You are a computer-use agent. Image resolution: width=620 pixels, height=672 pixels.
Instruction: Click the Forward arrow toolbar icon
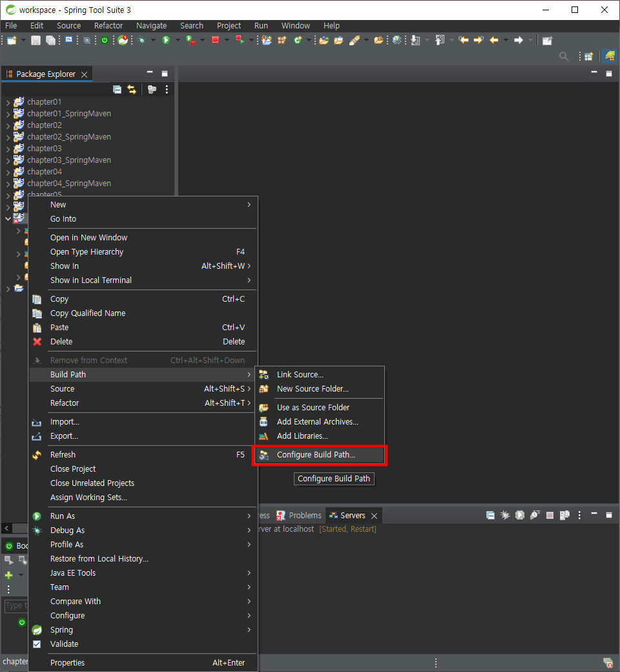519,40
